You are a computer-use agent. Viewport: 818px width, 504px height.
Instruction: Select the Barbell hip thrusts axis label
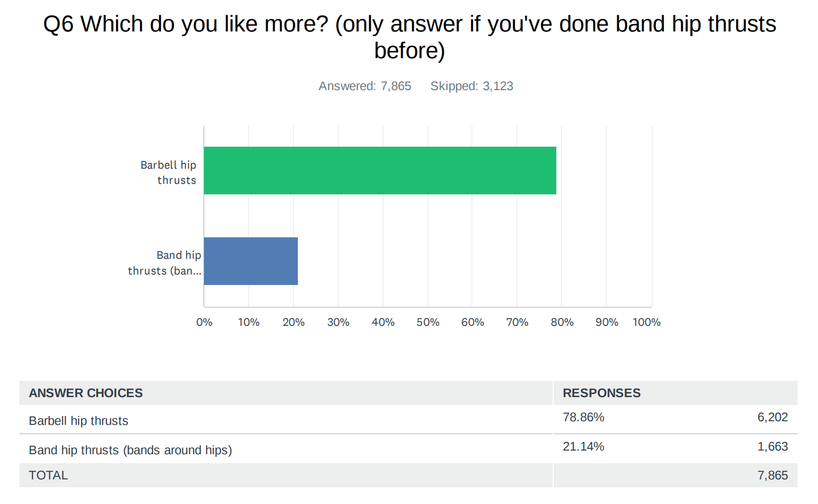point(168,172)
